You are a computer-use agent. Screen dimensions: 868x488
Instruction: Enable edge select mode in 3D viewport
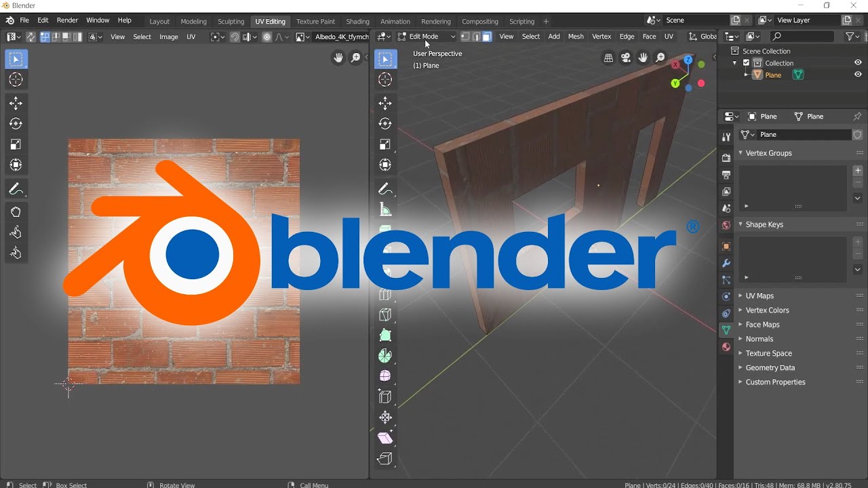pyautogui.click(x=476, y=37)
